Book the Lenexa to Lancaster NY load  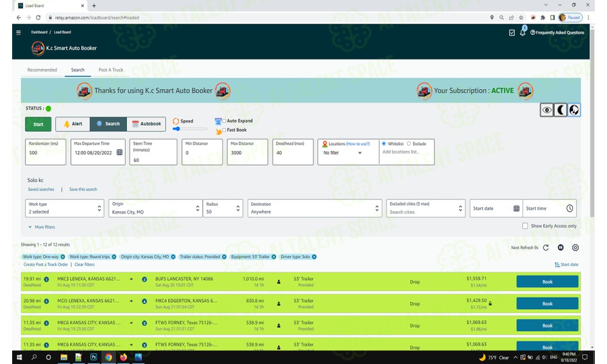pyautogui.click(x=548, y=282)
